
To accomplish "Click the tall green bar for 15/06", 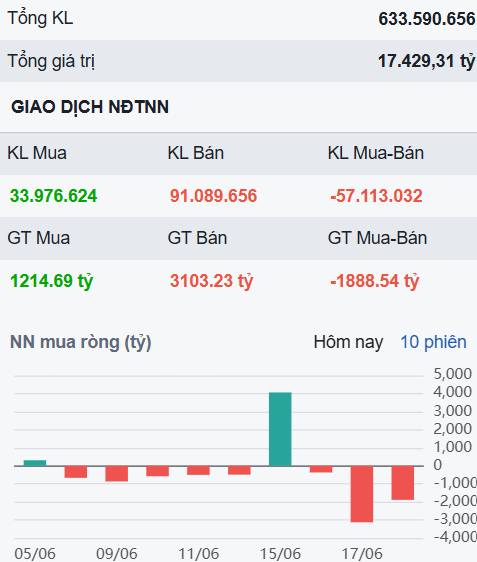I will (x=280, y=429).
